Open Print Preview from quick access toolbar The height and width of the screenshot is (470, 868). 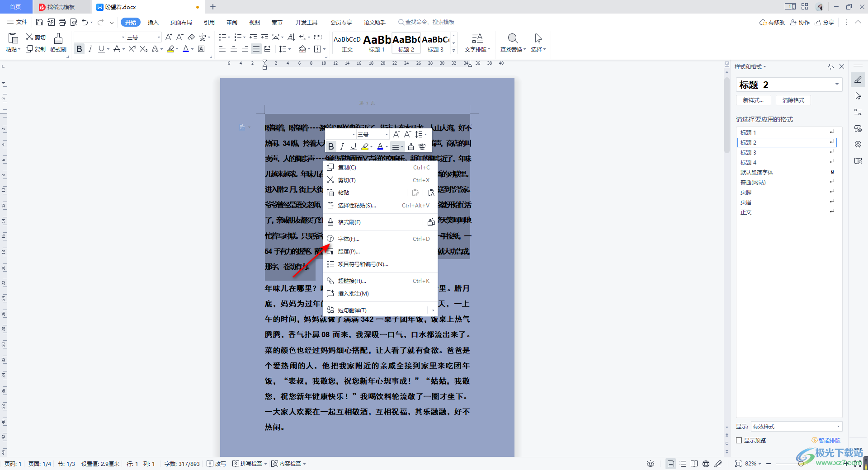point(74,22)
